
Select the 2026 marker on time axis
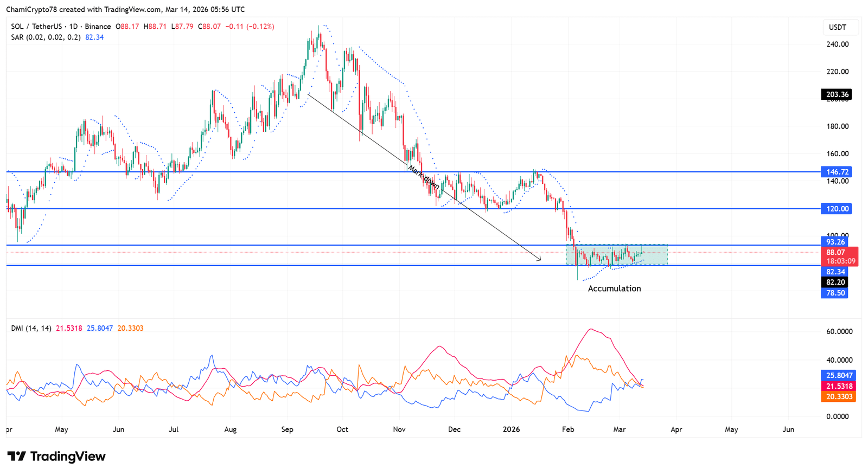click(511, 429)
